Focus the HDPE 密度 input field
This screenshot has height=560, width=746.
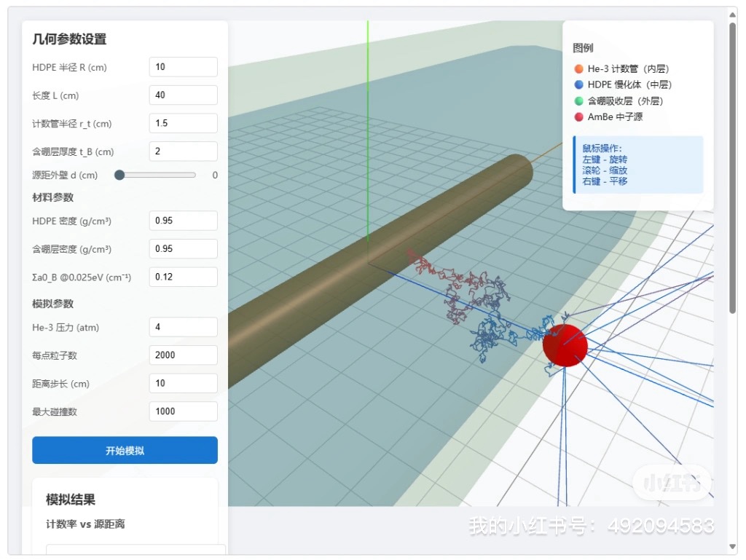183,221
